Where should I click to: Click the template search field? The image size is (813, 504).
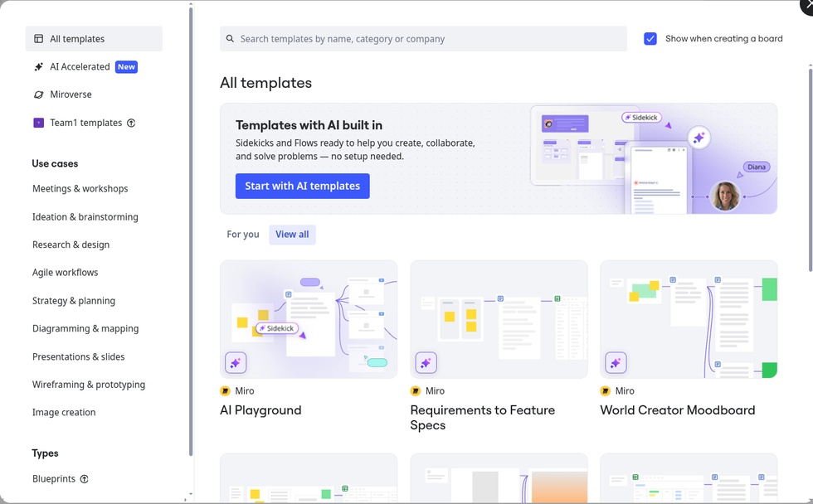423,39
